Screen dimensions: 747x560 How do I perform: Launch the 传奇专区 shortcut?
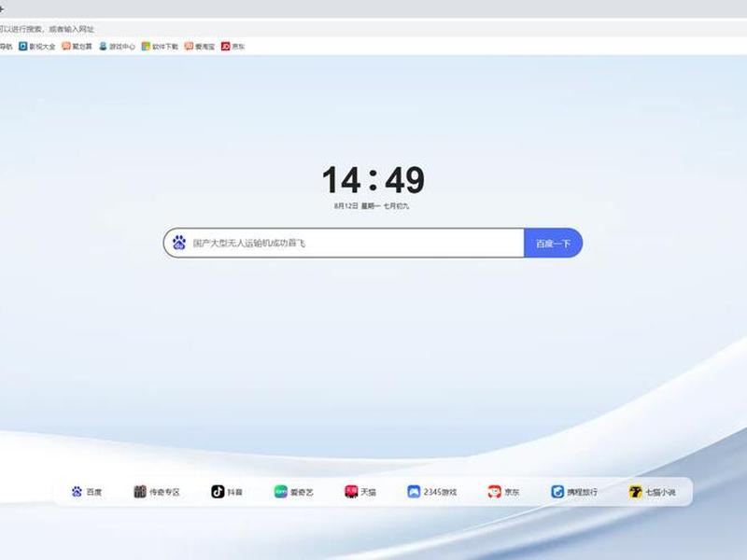click(x=157, y=492)
